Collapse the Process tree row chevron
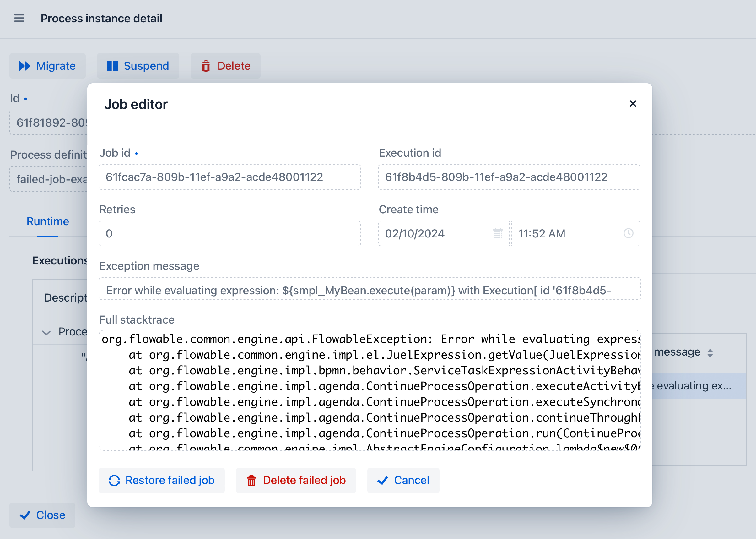 tap(46, 332)
